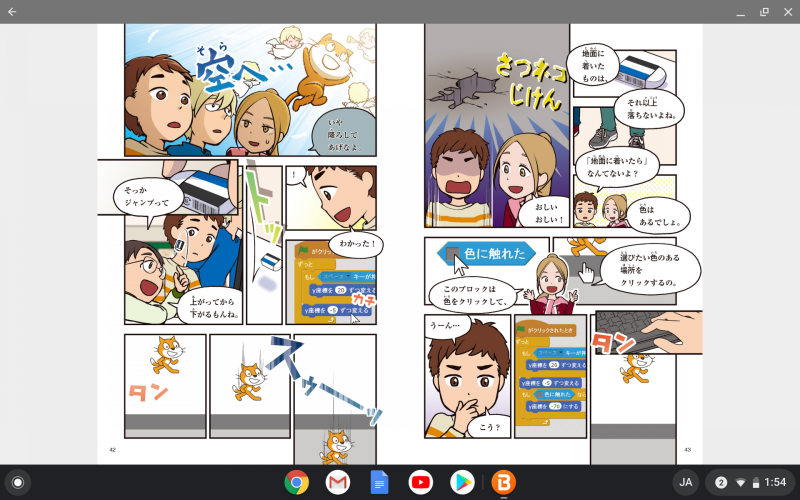This screenshot has width=800, height=500.
Task: Open Google Docs from the shelf
Action: tap(379, 483)
